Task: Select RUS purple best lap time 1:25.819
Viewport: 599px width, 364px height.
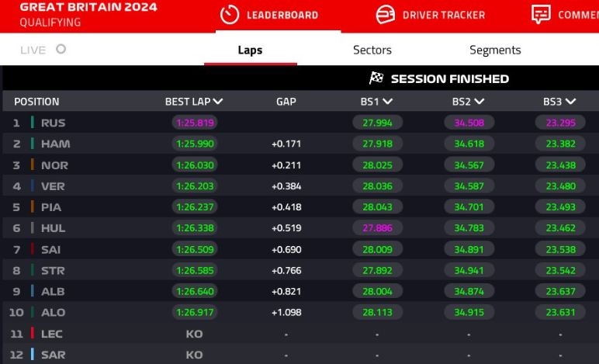Action: (x=195, y=123)
